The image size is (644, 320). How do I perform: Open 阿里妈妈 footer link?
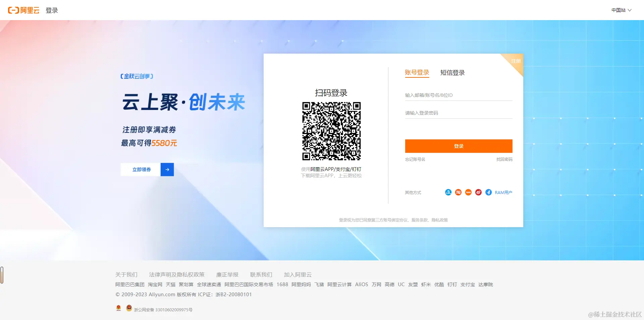tap(301, 284)
